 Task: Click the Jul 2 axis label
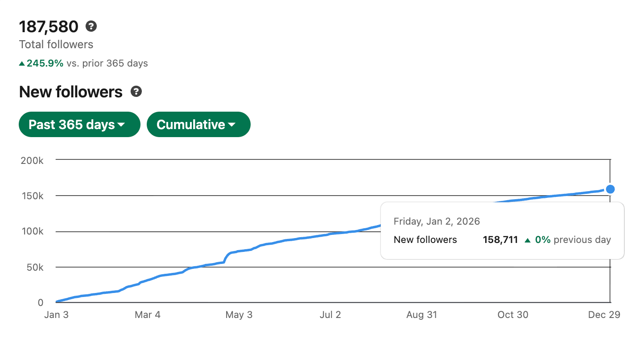(330, 315)
